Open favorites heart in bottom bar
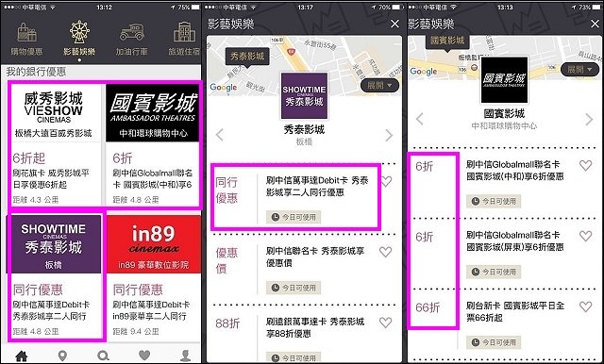Viewport: 604px width, 364px height. coord(144,356)
